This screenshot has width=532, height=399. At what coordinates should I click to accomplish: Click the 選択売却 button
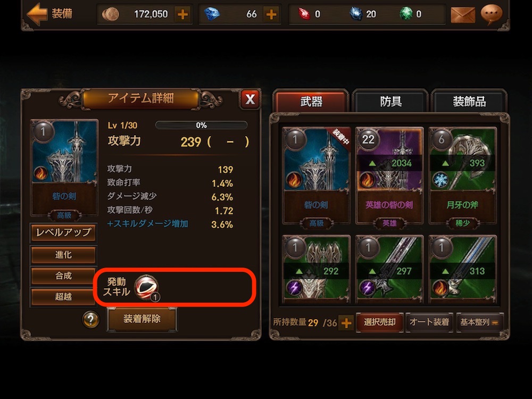click(380, 322)
